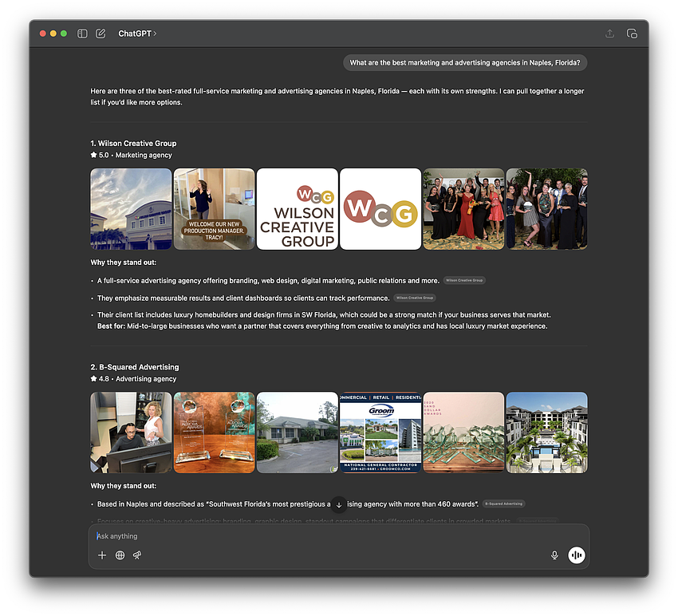Image resolution: width=678 pixels, height=616 pixels.
Task: Open a new chat with the compose icon
Action: point(100,34)
